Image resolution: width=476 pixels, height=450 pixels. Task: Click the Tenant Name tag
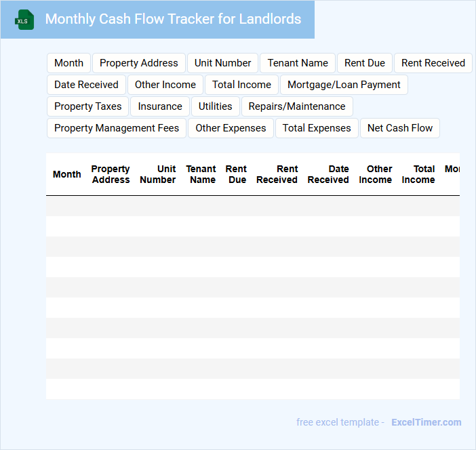(x=298, y=63)
